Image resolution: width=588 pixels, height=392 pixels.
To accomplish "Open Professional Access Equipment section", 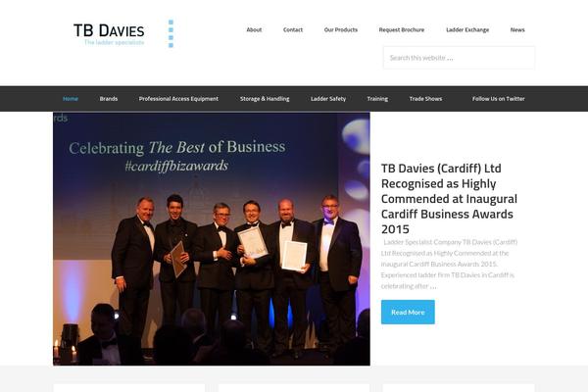I will (178, 99).
